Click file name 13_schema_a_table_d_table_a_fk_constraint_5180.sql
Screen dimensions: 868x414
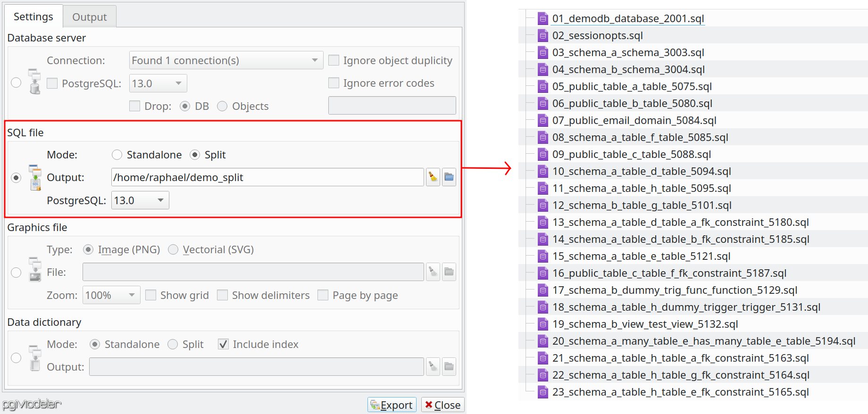(681, 222)
